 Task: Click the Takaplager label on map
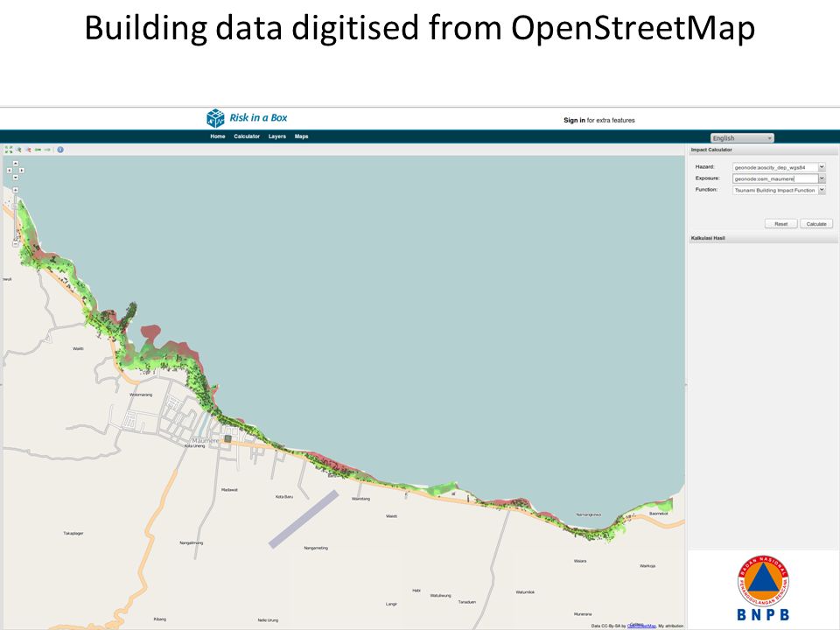coord(73,533)
